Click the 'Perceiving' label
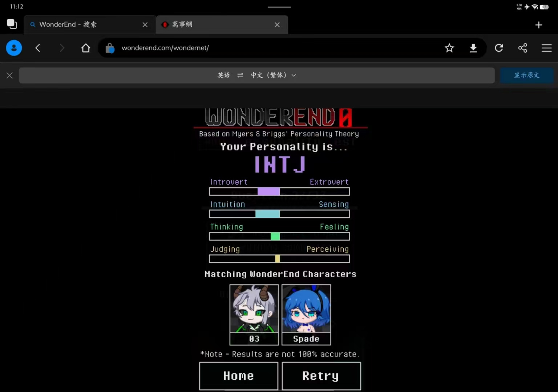558x392 pixels. tap(328, 249)
